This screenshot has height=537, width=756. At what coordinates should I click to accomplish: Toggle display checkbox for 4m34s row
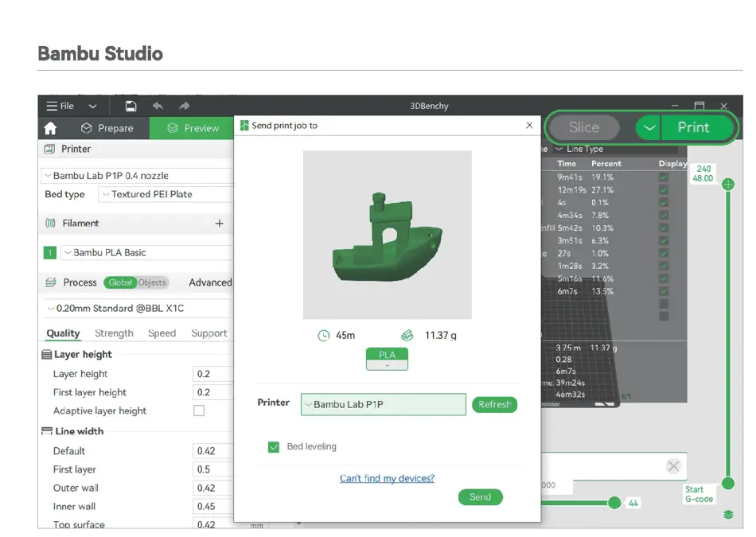click(664, 215)
